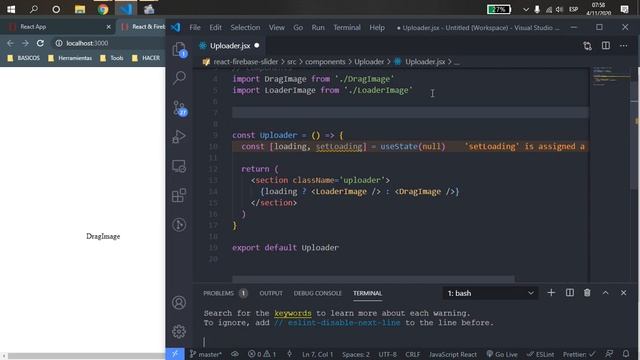Open the Accounts menu icon
640x360 pixels.
pos(179,302)
